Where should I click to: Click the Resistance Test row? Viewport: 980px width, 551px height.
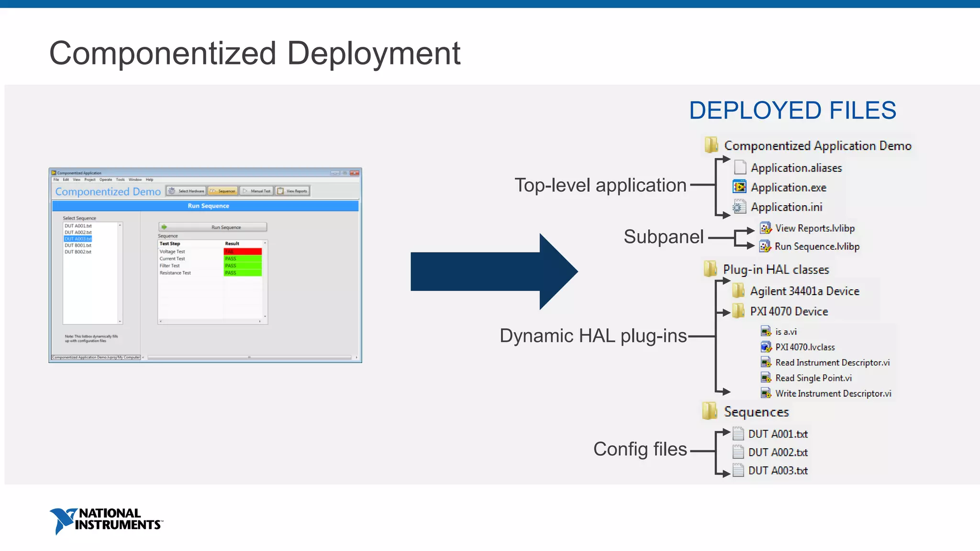click(210, 273)
